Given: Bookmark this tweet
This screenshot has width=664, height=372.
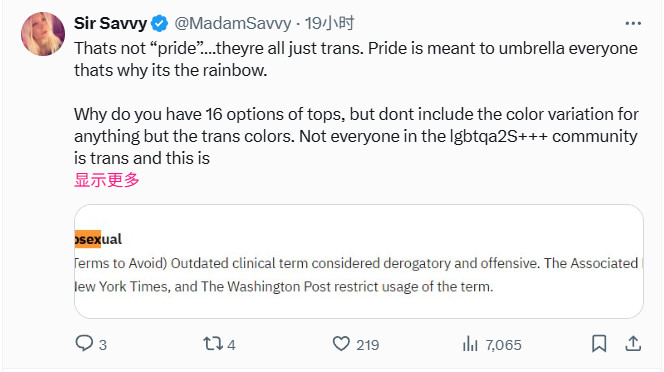Looking at the screenshot, I should point(599,344).
